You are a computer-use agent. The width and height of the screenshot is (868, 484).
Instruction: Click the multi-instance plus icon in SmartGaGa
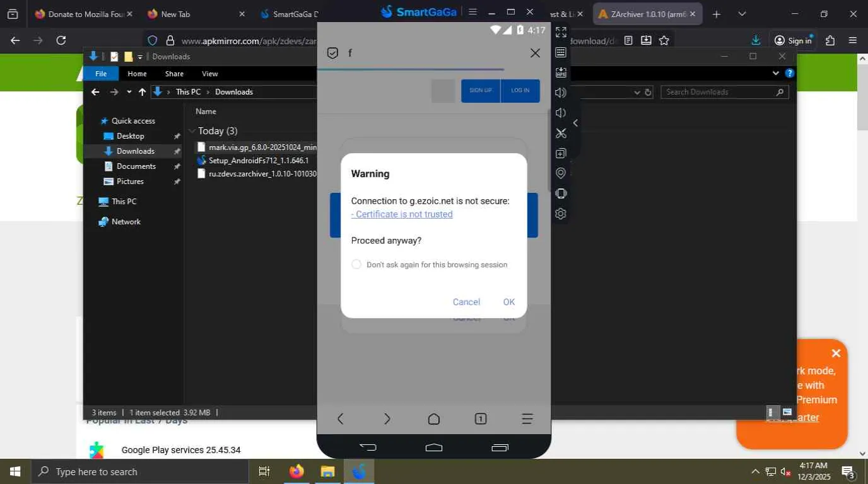tap(561, 153)
